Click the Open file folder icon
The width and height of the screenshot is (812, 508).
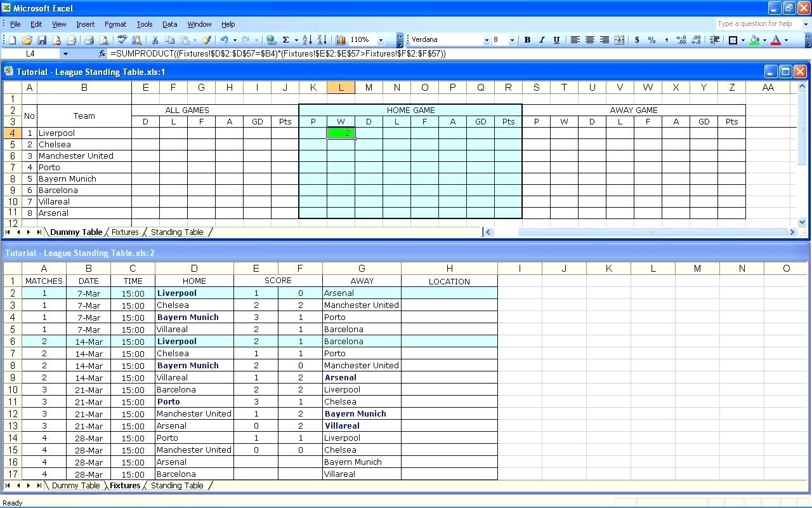tap(27, 40)
